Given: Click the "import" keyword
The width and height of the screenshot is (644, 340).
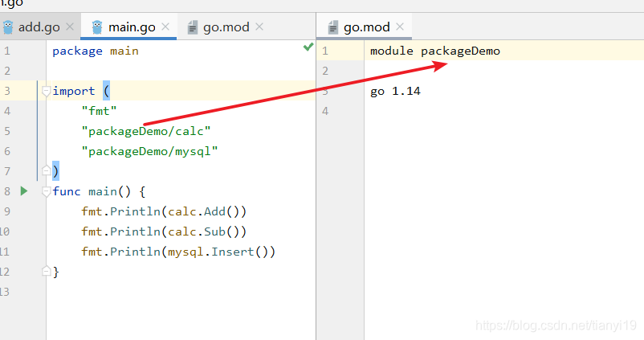Looking at the screenshot, I should pos(74,91).
